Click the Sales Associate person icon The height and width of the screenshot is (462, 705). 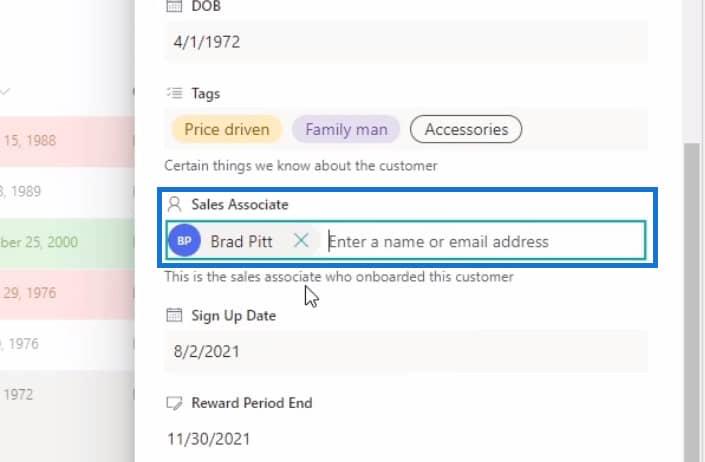coord(174,204)
